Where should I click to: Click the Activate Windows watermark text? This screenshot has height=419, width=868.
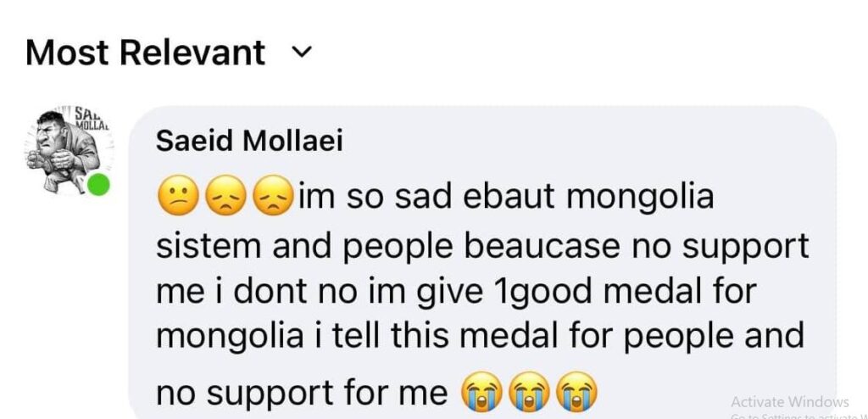[789, 401]
